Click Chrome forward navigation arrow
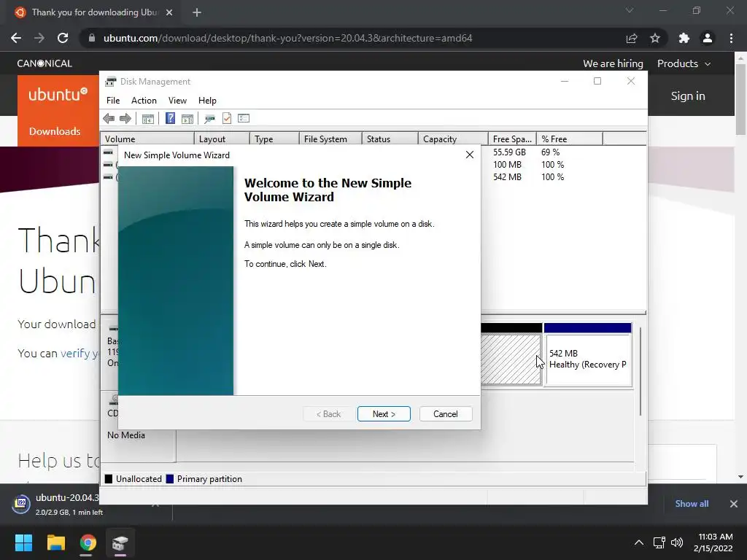The height and width of the screenshot is (560, 747). pos(39,38)
